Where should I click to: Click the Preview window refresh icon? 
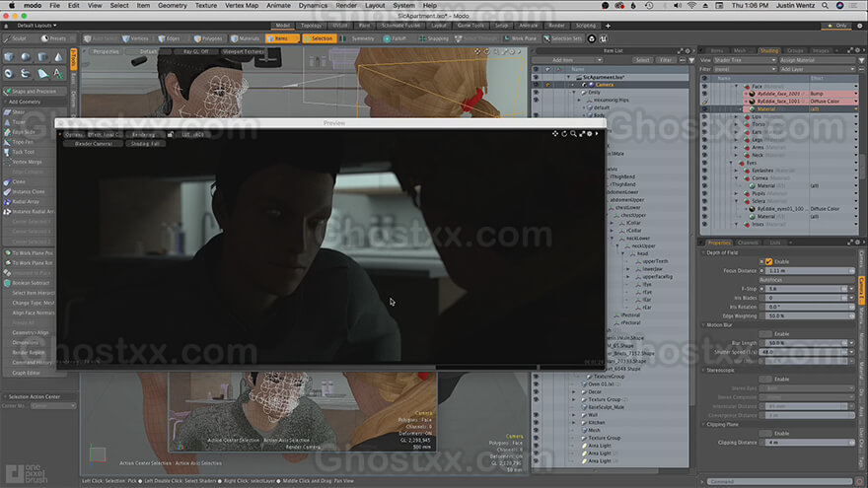tap(564, 134)
